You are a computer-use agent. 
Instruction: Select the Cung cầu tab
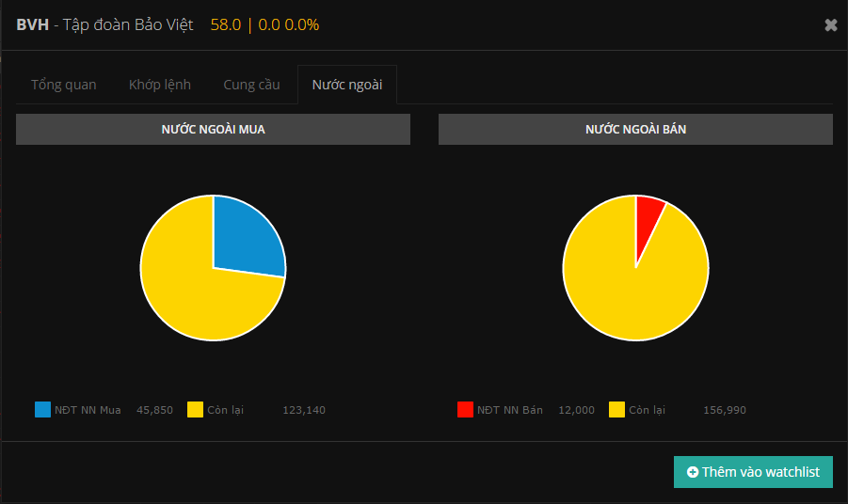pyautogui.click(x=251, y=85)
